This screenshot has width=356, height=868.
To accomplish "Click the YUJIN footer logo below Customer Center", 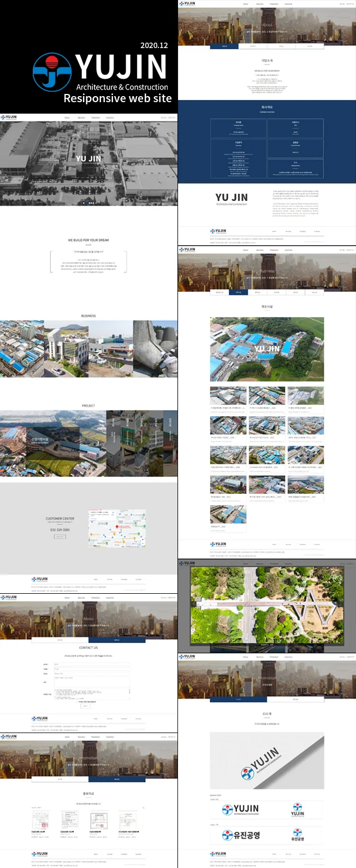I will click(40, 579).
